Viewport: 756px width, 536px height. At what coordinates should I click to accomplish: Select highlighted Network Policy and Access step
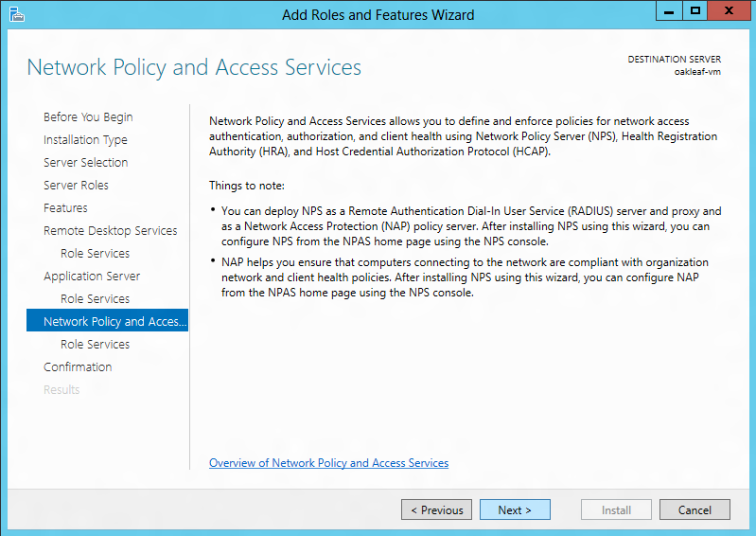coord(107,320)
